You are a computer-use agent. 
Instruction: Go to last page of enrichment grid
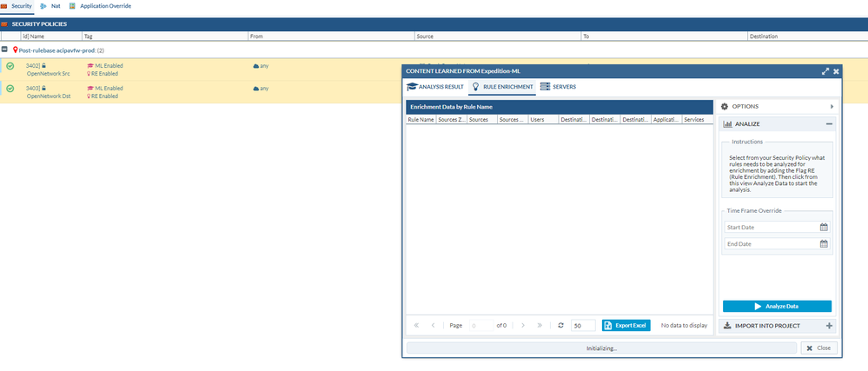tap(540, 326)
